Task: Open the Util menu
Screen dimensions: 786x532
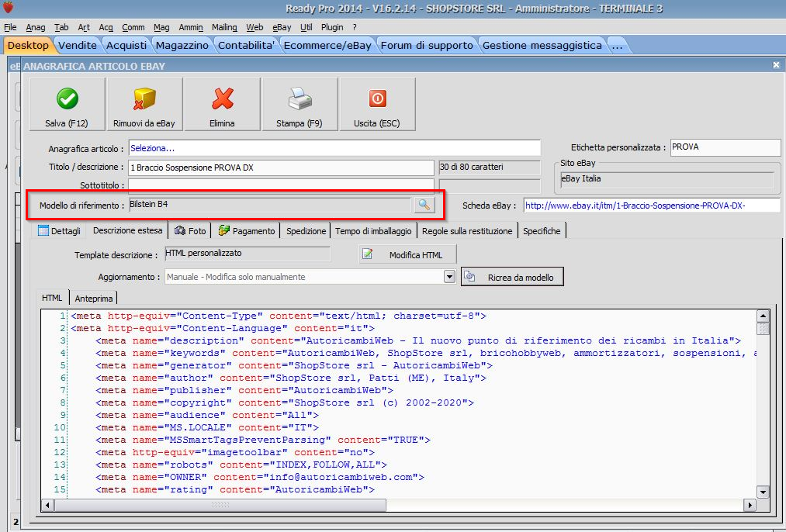Action: (x=306, y=27)
